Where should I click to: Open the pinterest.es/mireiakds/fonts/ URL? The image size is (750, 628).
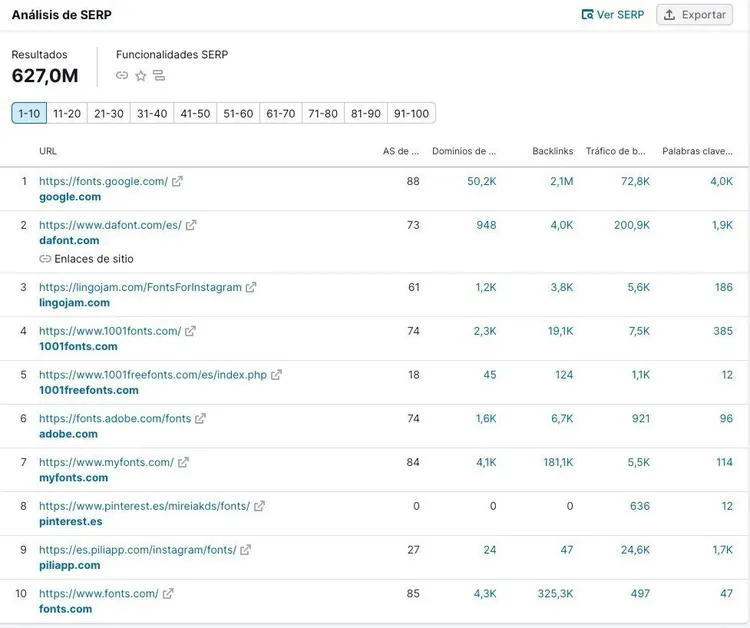click(144, 506)
